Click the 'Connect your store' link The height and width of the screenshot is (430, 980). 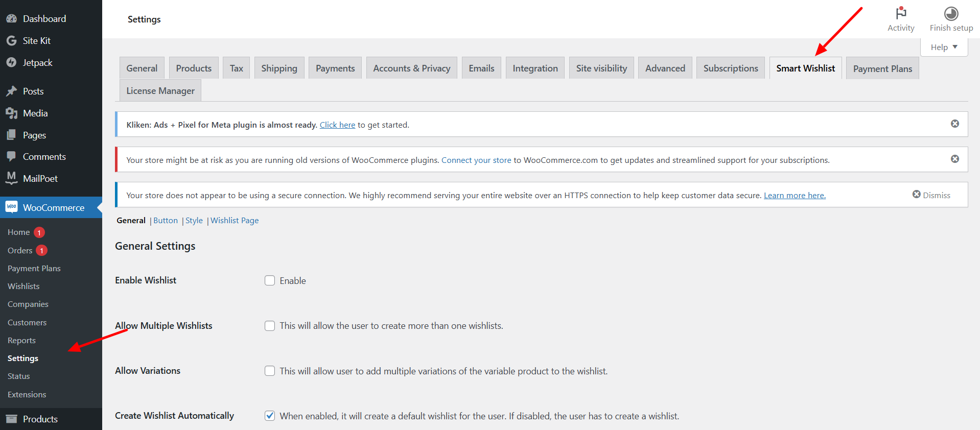476,160
